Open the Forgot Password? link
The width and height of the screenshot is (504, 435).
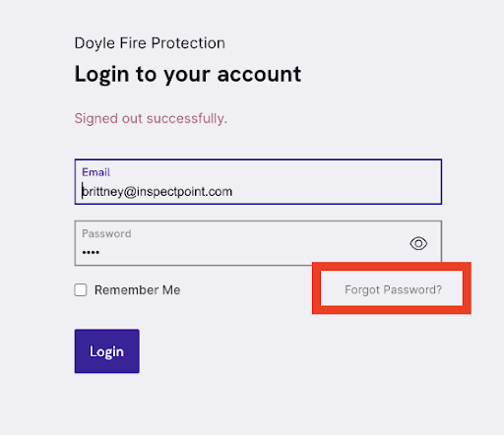[x=393, y=289]
